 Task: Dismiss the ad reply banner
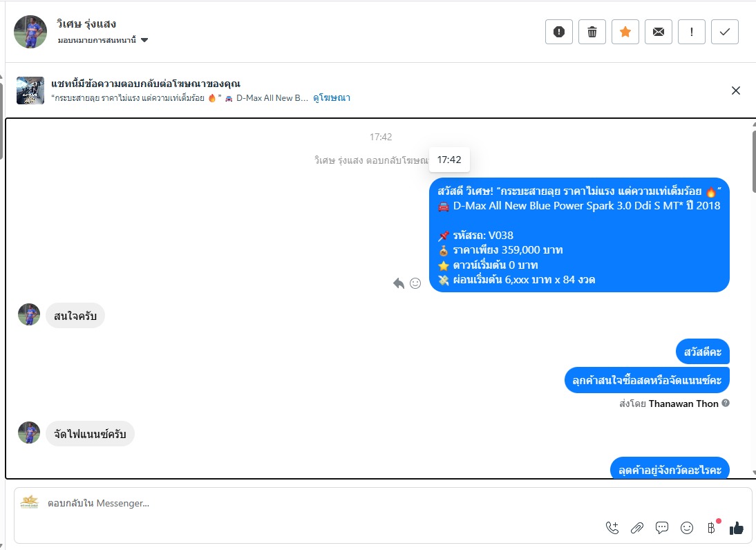pyautogui.click(x=736, y=91)
